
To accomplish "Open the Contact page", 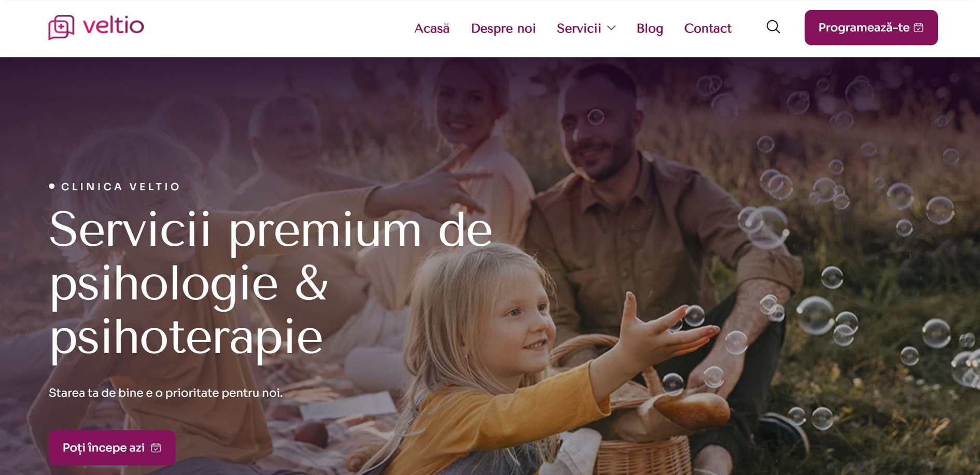I will pos(707,28).
